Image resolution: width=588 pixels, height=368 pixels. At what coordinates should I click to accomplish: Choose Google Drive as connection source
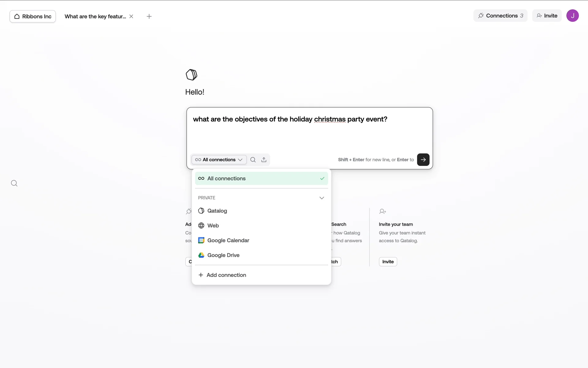point(223,255)
